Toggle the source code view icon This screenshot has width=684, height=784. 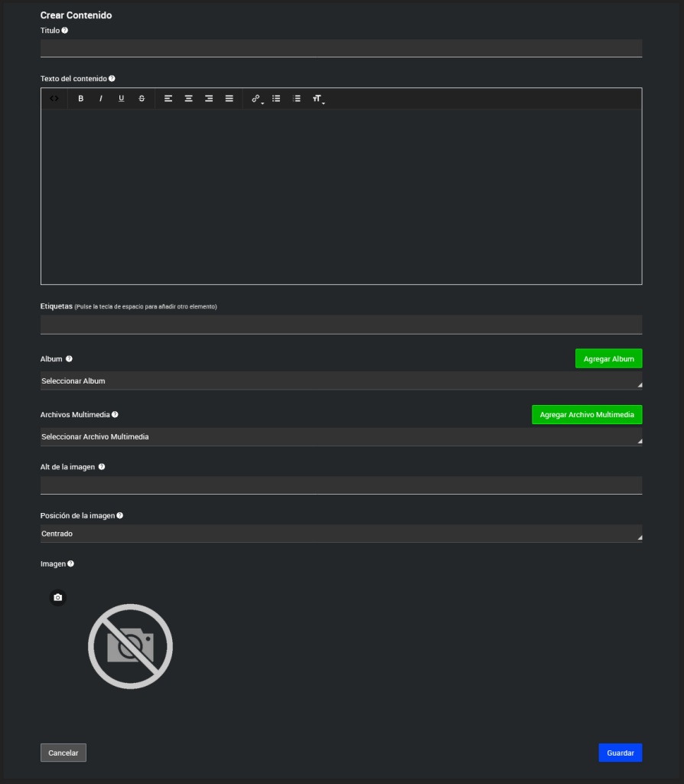click(x=54, y=99)
